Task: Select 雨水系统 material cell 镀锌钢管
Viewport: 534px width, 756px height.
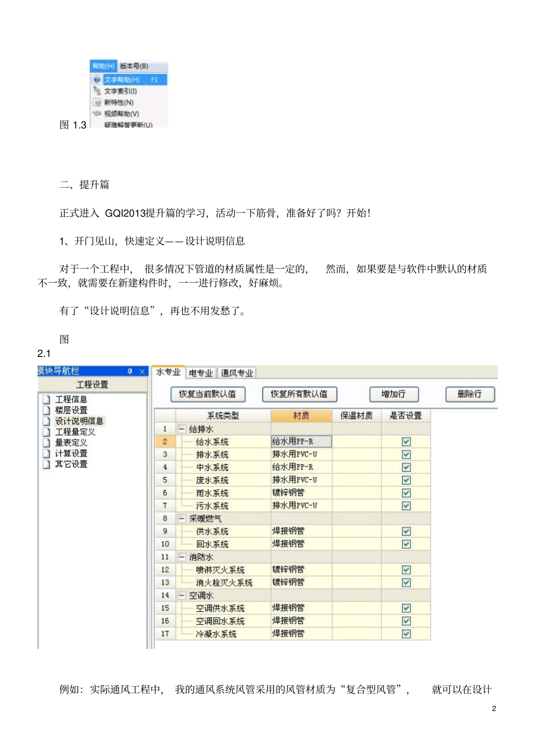Action: tap(301, 493)
